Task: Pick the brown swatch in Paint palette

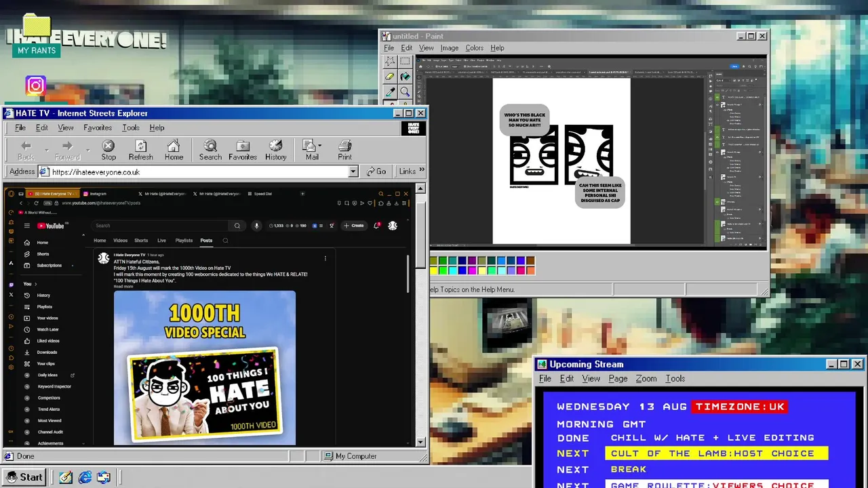Action: [x=530, y=261]
